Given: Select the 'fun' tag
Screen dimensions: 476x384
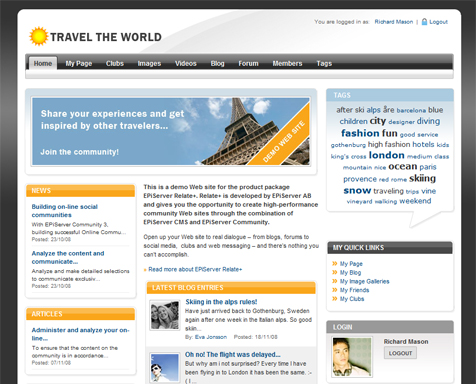Looking at the screenshot, I should [x=390, y=133].
